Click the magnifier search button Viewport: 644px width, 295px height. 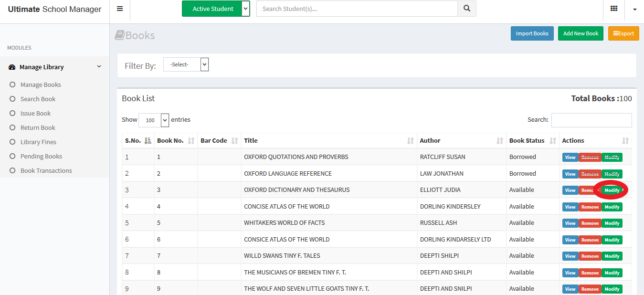click(467, 9)
